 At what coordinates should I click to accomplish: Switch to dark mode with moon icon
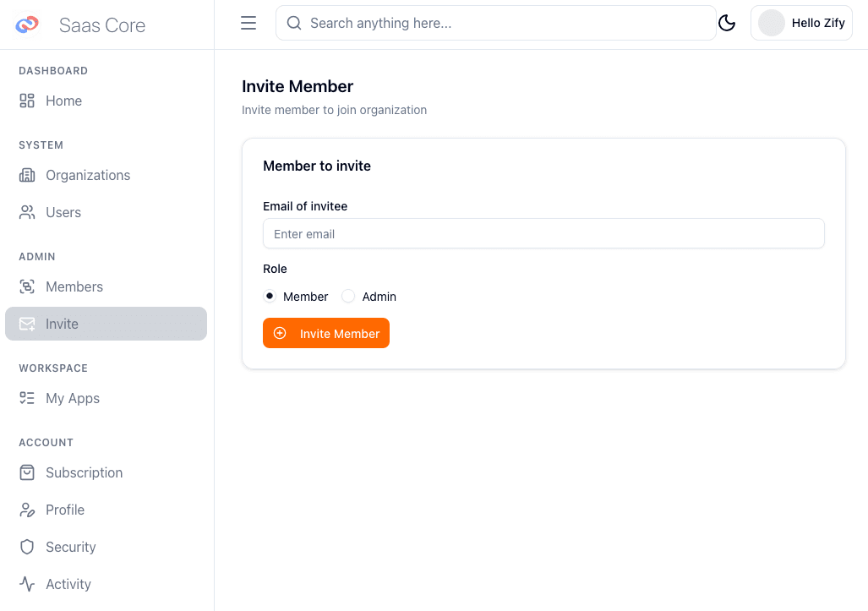click(727, 23)
